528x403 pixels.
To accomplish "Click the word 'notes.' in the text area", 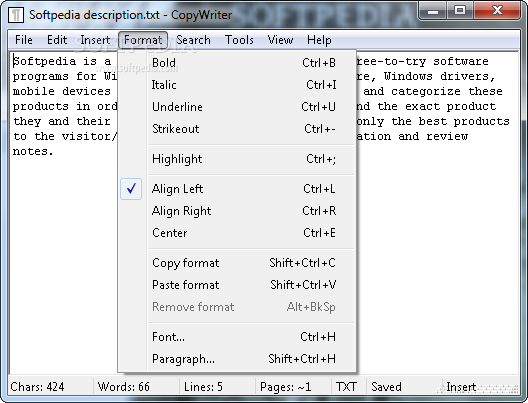I will 33,152.
